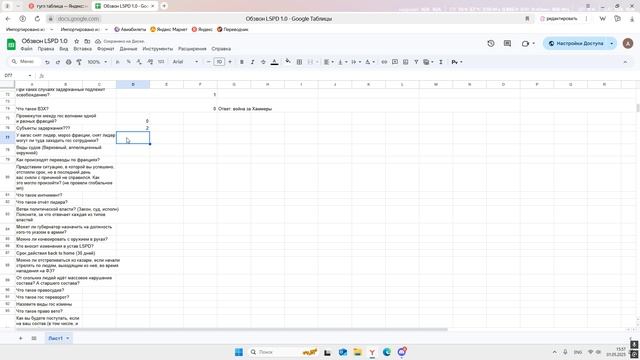
Task: Click the Insert link icon
Action: (384, 62)
